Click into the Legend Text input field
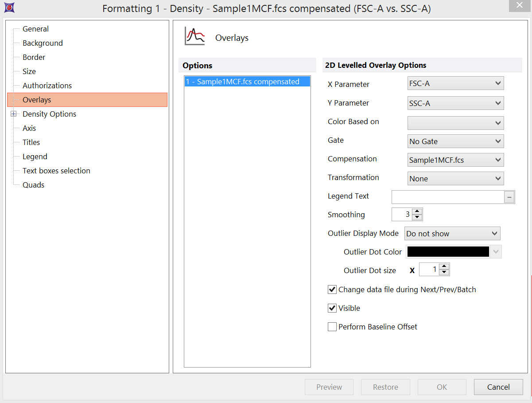Viewport: 532px width, 403px height. 447,196
